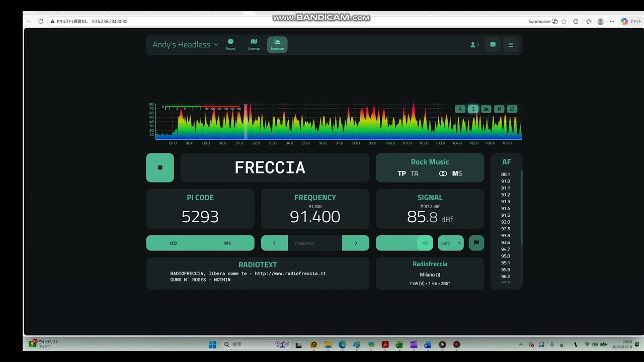Click the RADIOFRECCIA radiotext line
Image resolution: width=644 pixels, height=362 pixels.
[x=248, y=274]
